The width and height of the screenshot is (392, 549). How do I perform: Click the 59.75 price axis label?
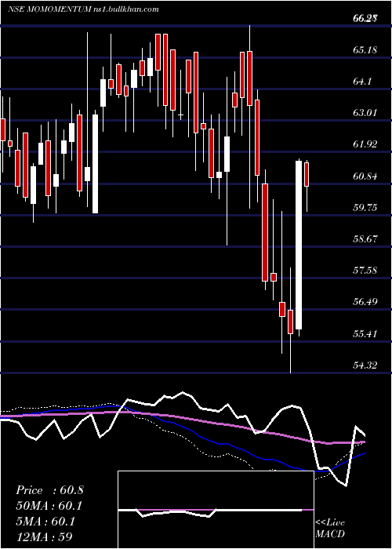click(365, 208)
